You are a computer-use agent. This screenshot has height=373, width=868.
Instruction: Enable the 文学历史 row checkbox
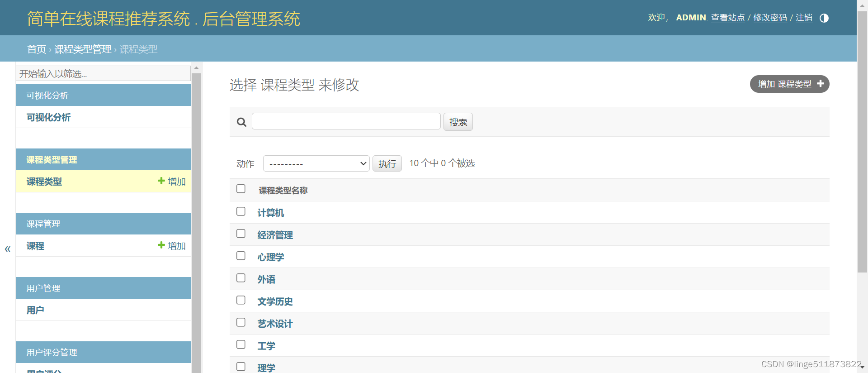click(x=241, y=300)
